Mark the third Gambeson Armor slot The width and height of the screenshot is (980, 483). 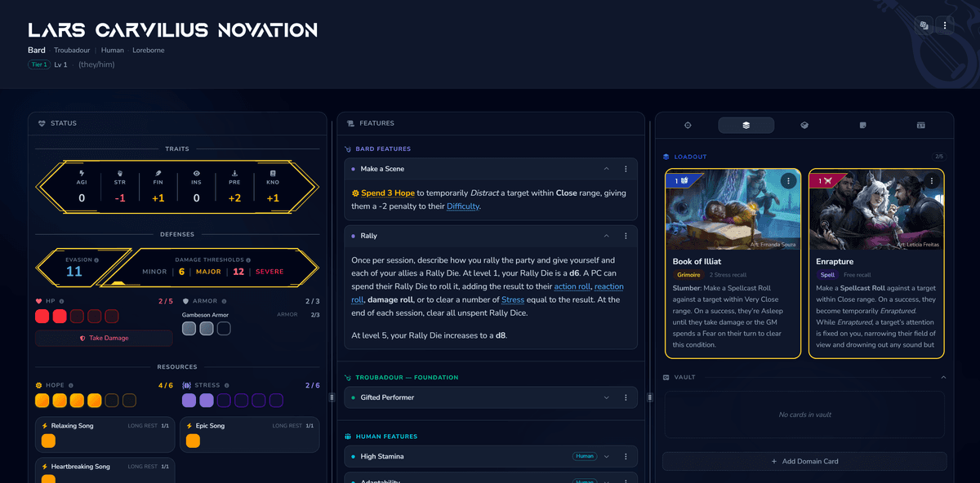click(x=224, y=328)
